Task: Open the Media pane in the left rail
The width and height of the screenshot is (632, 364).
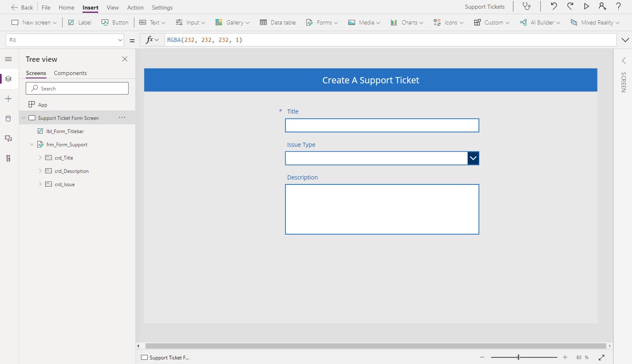Action: [8, 138]
